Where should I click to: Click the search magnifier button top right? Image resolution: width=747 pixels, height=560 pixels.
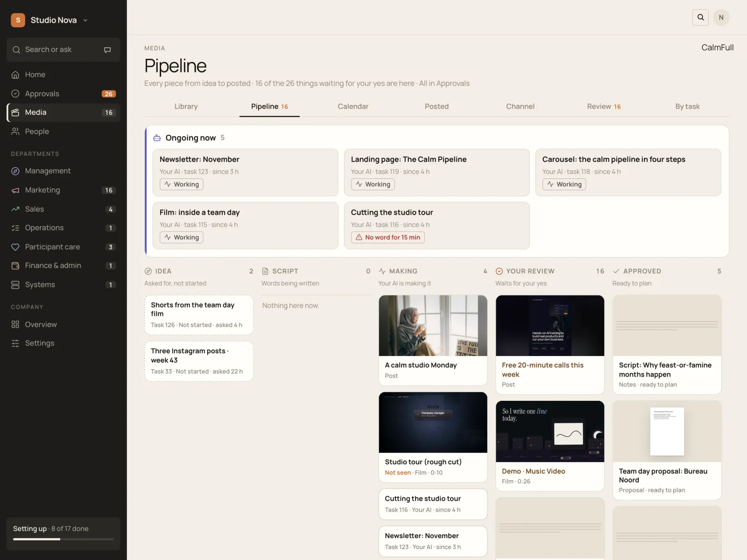pyautogui.click(x=700, y=17)
